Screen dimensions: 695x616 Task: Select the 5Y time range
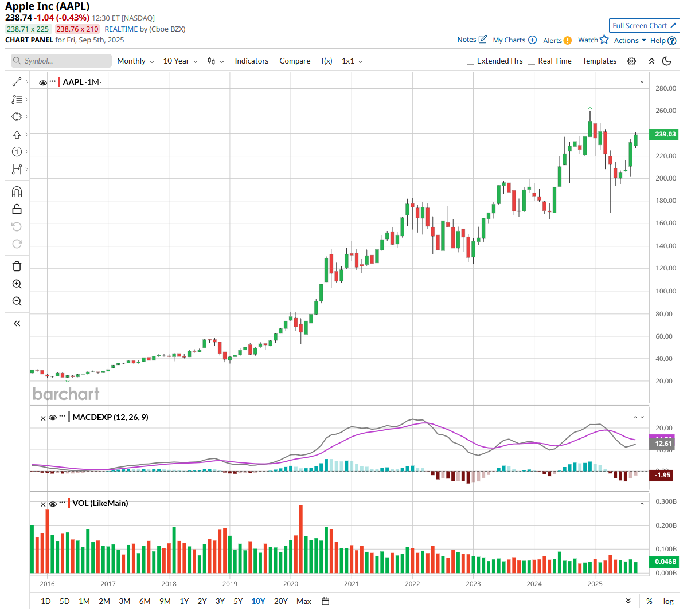click(238, 601)
